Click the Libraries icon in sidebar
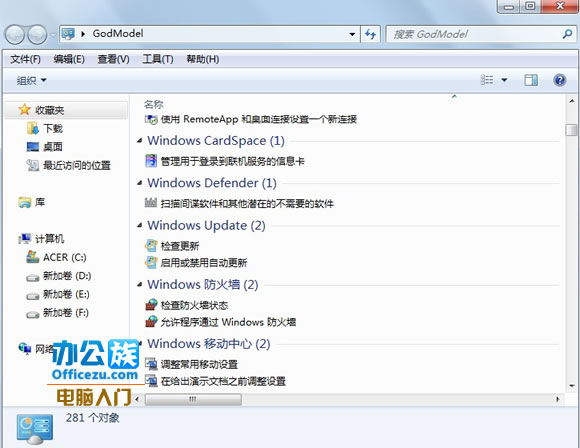The image size is (580, 448). [x=25, y=202]
